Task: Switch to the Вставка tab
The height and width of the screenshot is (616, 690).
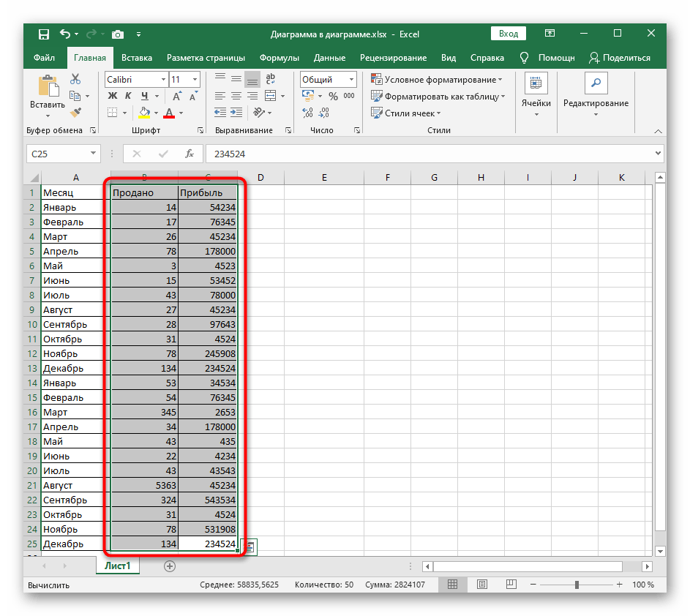Action: pos(137,58)
